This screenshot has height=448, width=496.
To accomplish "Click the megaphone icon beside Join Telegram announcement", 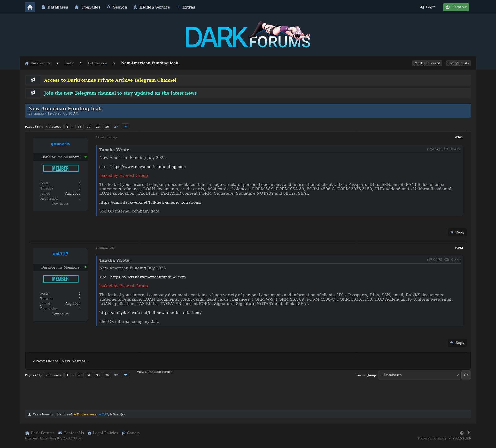I will [x=33, y=93].
